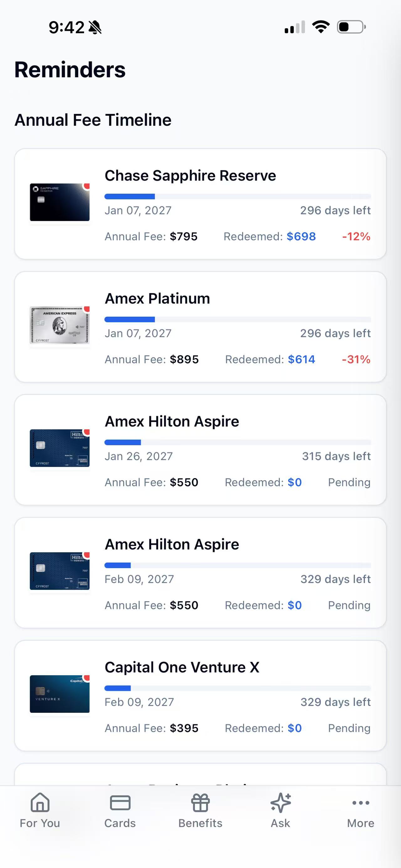Open the Amex Platinum reminder title

click(x=157, y=299)
